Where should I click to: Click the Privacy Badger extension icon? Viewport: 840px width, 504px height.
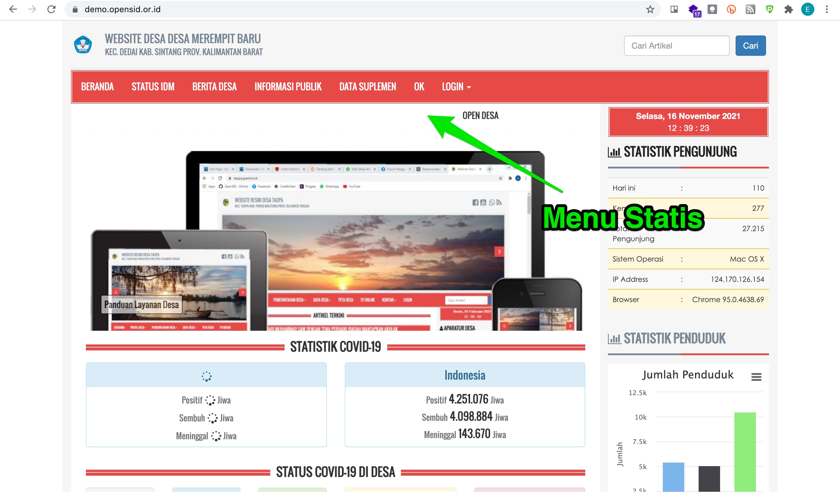(x=770, y=9)
